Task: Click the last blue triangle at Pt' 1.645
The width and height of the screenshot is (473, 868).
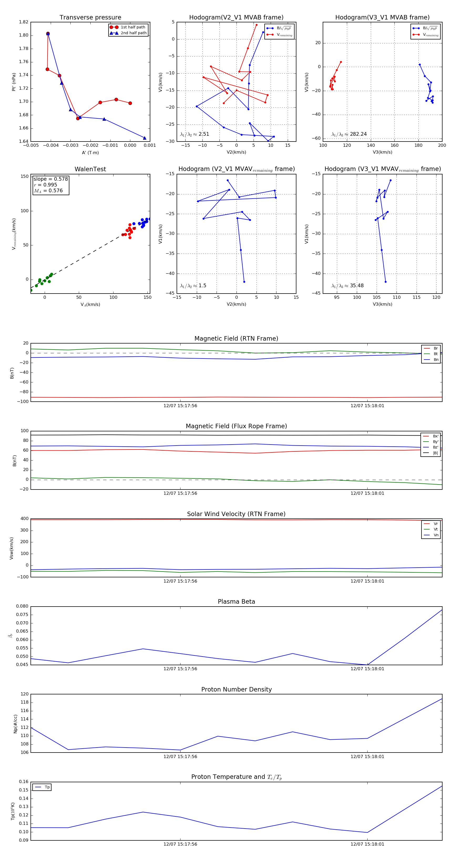Action: [145, 138]
